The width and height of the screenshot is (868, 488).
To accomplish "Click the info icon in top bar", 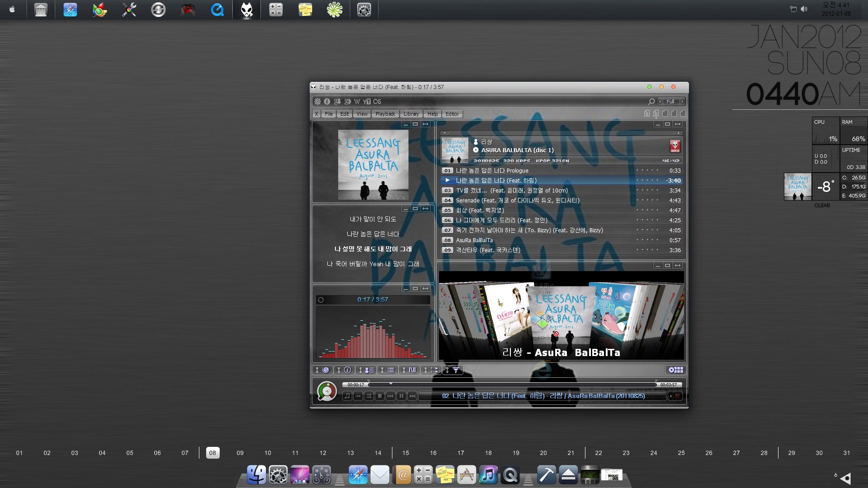I will 327,102.
